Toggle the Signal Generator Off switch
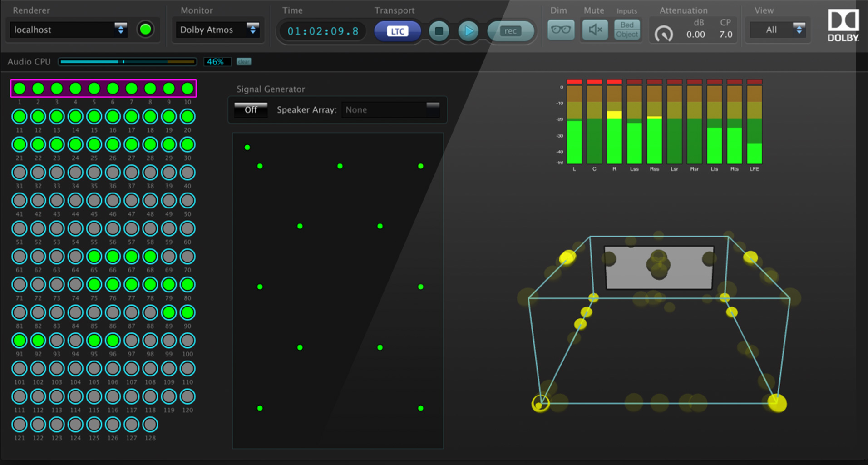Viewport: 868px width, 465px height. (x=250, y=109)
